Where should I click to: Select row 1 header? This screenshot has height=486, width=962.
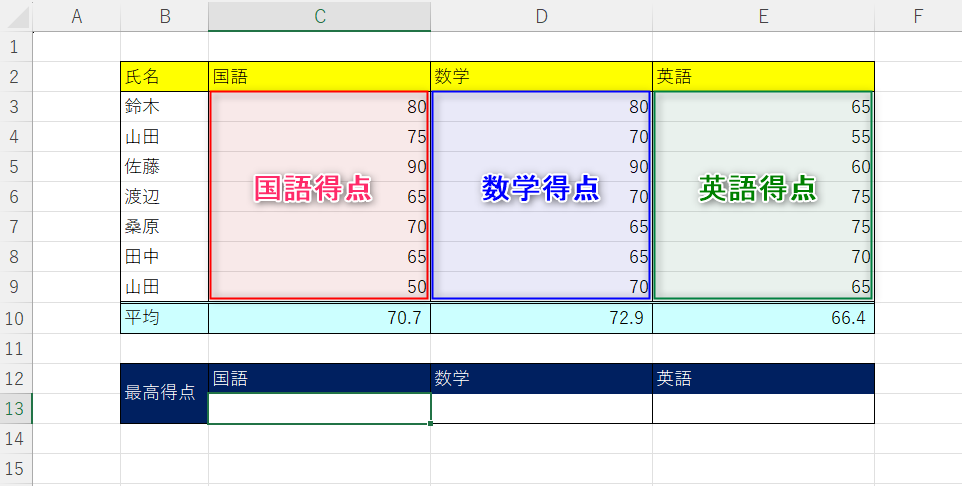[16, 47]
